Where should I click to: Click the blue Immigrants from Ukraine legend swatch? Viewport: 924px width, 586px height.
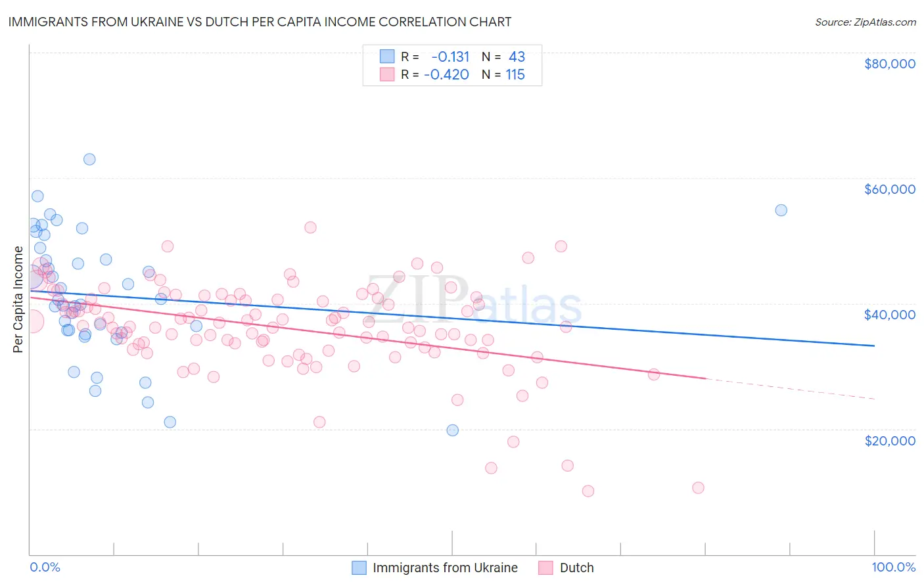click(x=359, y=568)
